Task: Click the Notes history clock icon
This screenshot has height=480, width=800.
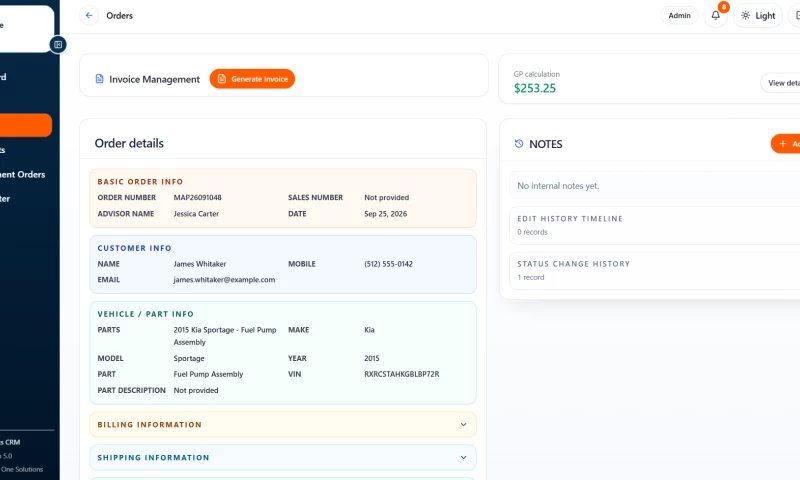Action: coord(519,144)
